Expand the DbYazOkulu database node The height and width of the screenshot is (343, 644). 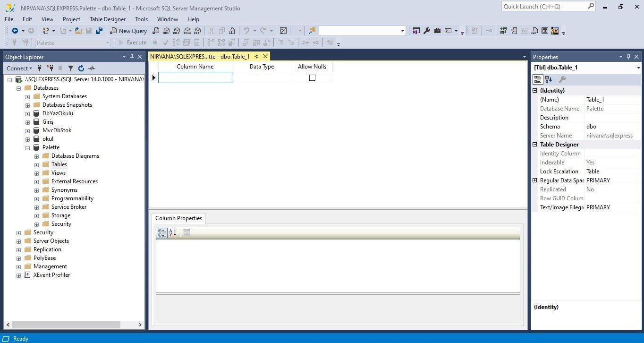point(27,113)
